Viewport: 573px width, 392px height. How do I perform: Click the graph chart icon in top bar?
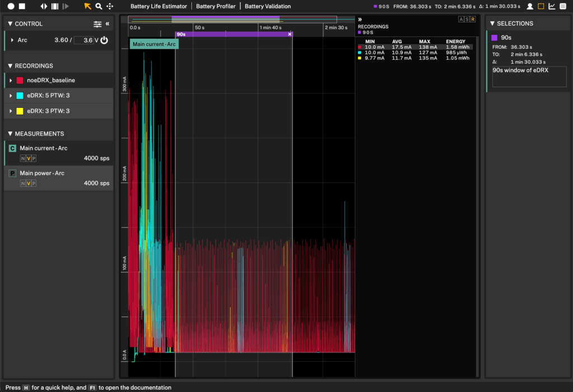[552, 6]
